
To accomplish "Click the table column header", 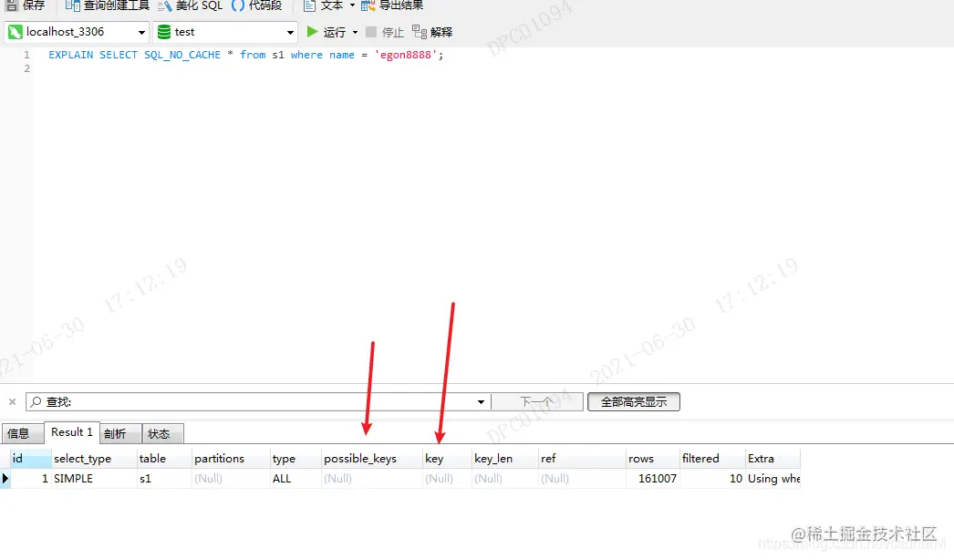I will tap(164, 459).
